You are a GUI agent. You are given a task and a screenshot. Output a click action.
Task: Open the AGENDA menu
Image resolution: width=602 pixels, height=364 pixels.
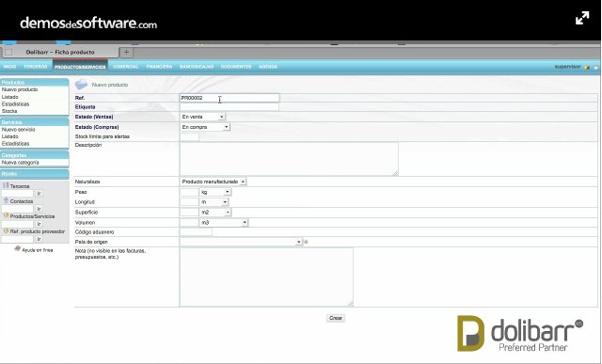tap(268, 67)
